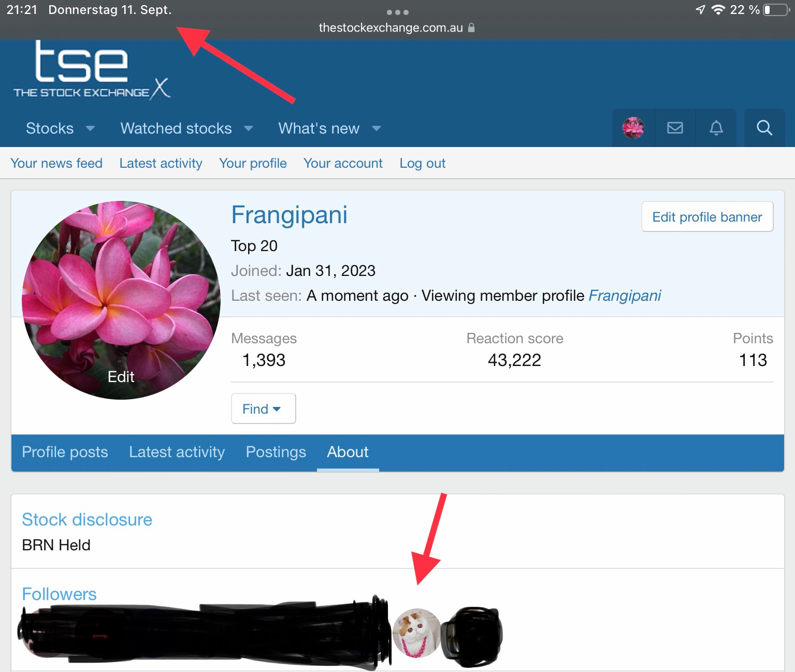795x672 pixels.
Task: Open the search magnifier icon
Action: [764, 128]
